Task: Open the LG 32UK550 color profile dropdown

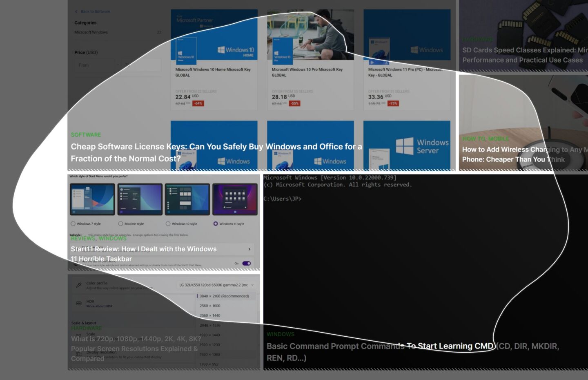Action: point(216,285)
